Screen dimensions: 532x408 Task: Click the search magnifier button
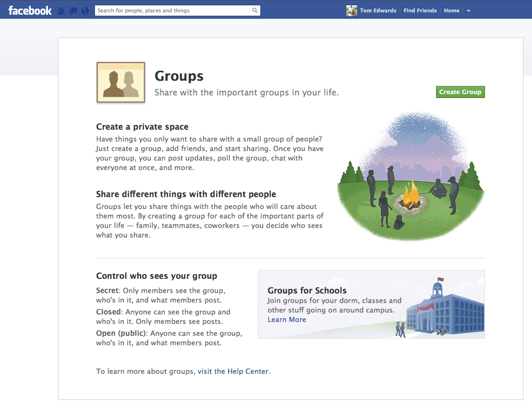255,10
